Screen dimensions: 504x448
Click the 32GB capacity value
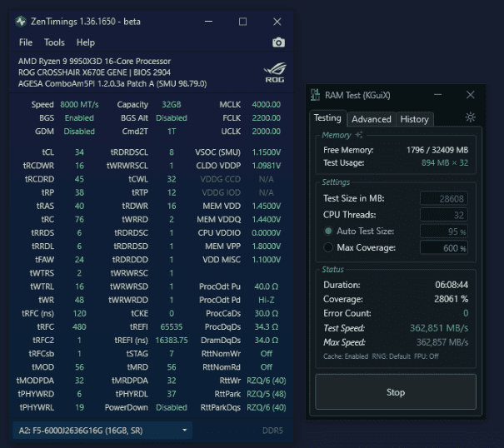pos(172,105)
